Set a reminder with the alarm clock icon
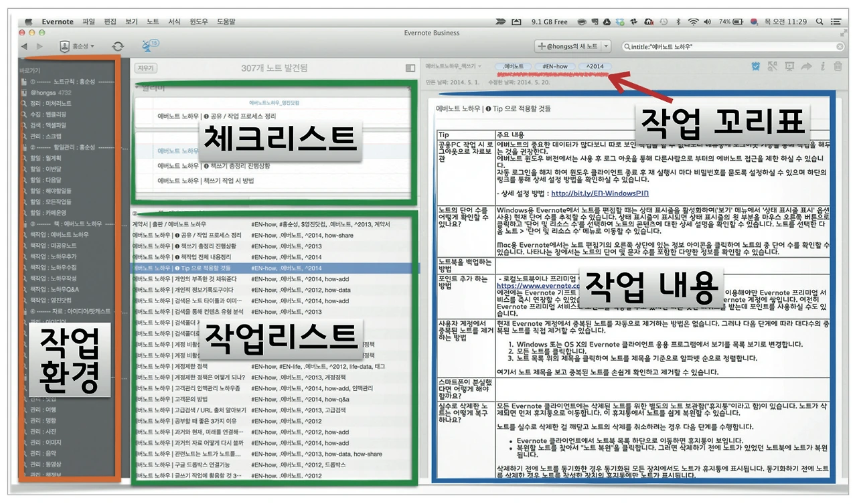This screenshot has height=504, width=857. pos(756,66)
